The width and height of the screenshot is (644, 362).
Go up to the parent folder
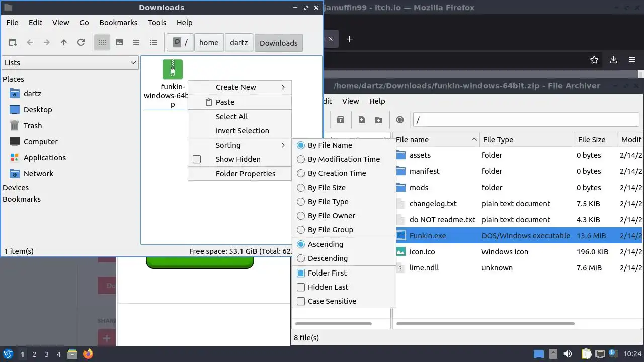(64, 43)
